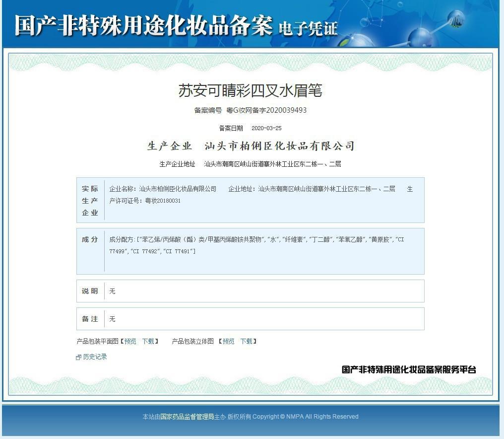
Task: Click manufacturer name 汕头市柏俐臣化妆品有限公司 heading
Action: coord(279,146)
